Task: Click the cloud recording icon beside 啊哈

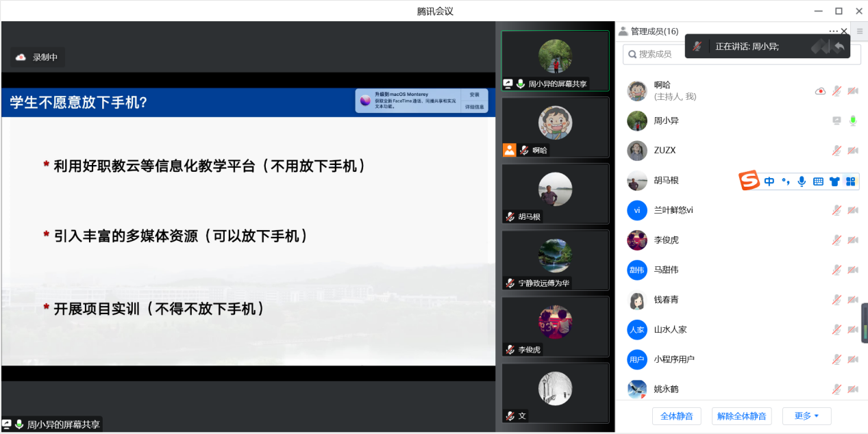Action: [x=820, y=91]
